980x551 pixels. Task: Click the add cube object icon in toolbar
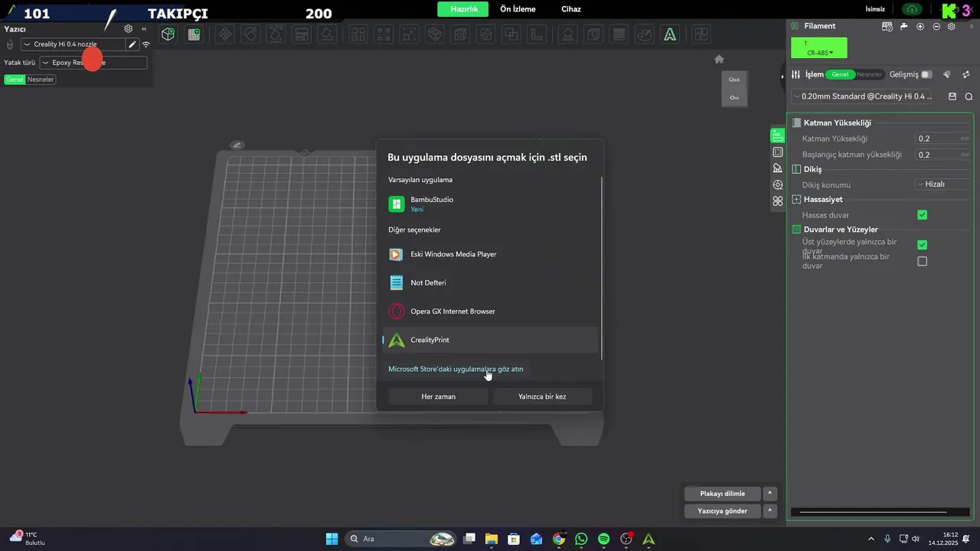click(x=168, y=34)
